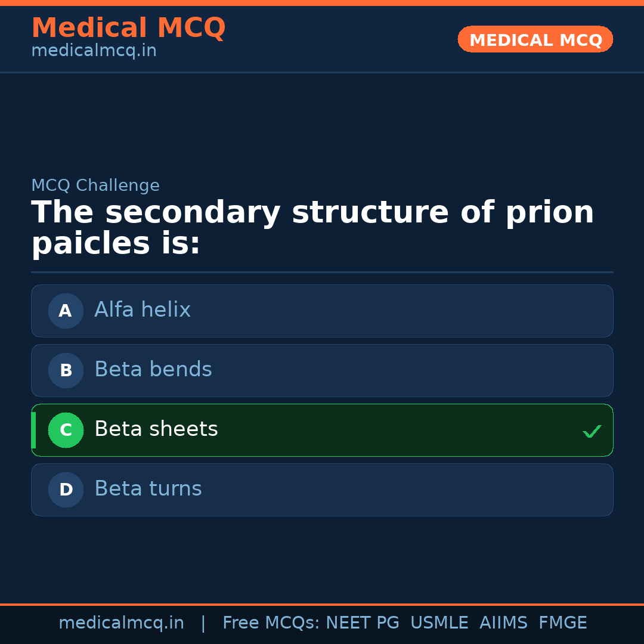Screen dimensions: 644x644
Task: Click the Medical MCQ logo text
Action: 128,27
